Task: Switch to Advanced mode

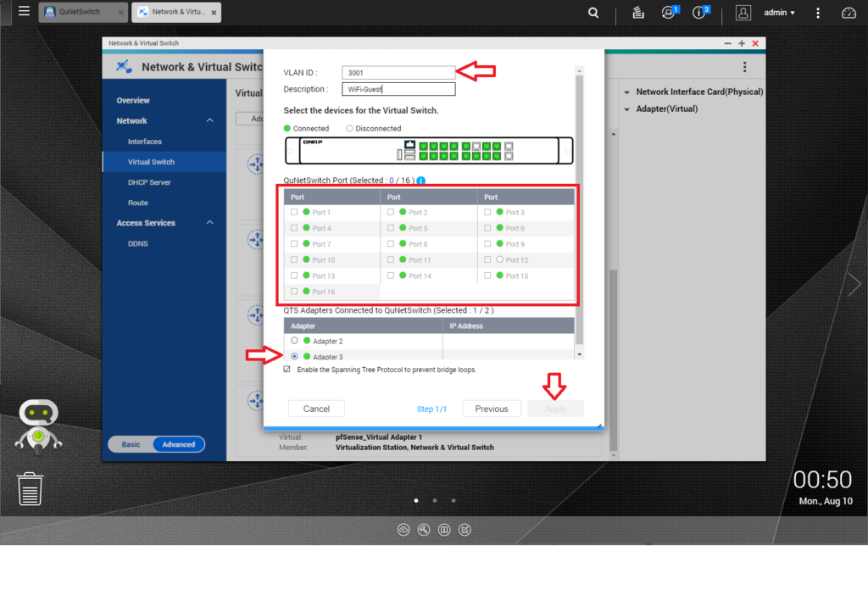Action: 178,444
